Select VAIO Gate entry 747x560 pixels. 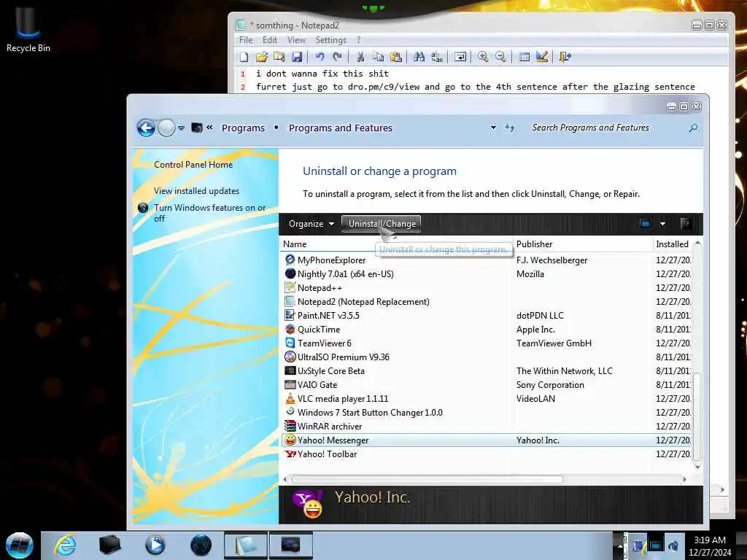coord(487,385)
